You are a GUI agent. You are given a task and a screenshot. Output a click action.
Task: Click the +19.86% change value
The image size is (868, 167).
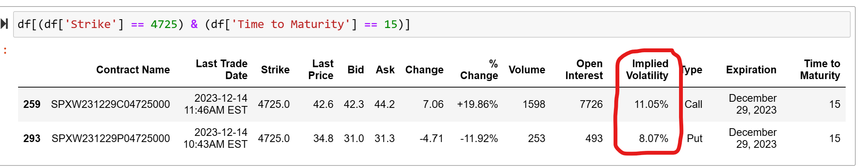[x=477, y=104]
